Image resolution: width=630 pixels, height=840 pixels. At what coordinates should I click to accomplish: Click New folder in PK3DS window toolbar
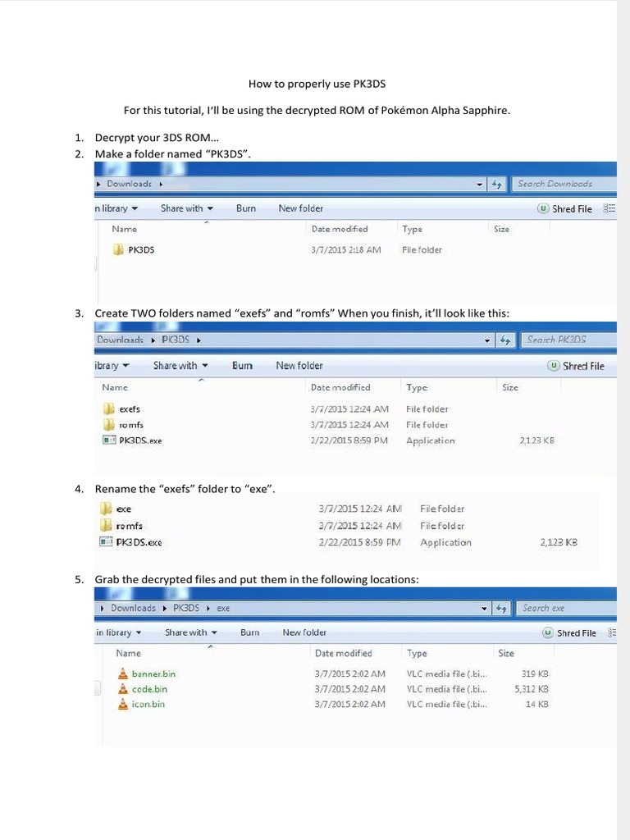click(299, 365)
